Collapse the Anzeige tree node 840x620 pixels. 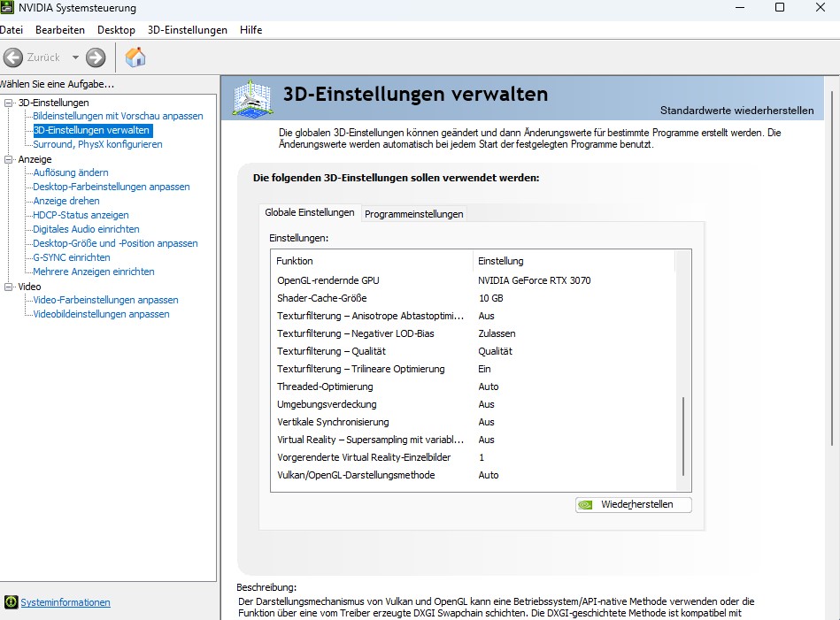pyautogui.click(x=9, y=159)
